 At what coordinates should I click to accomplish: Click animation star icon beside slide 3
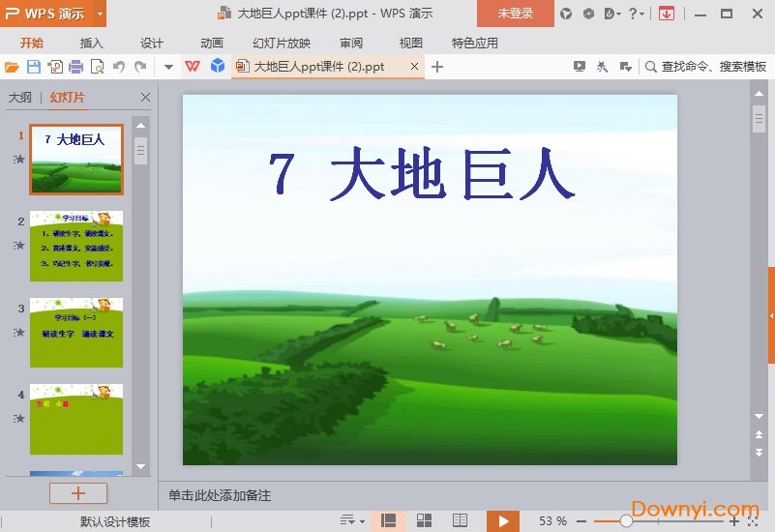pos(19,332)
